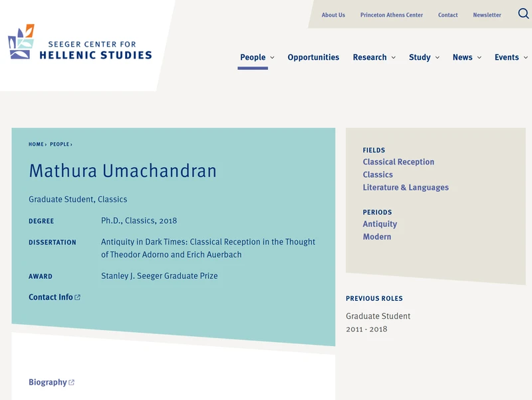Click the external link icon beside Contact Info

click(x=77, y=298)
